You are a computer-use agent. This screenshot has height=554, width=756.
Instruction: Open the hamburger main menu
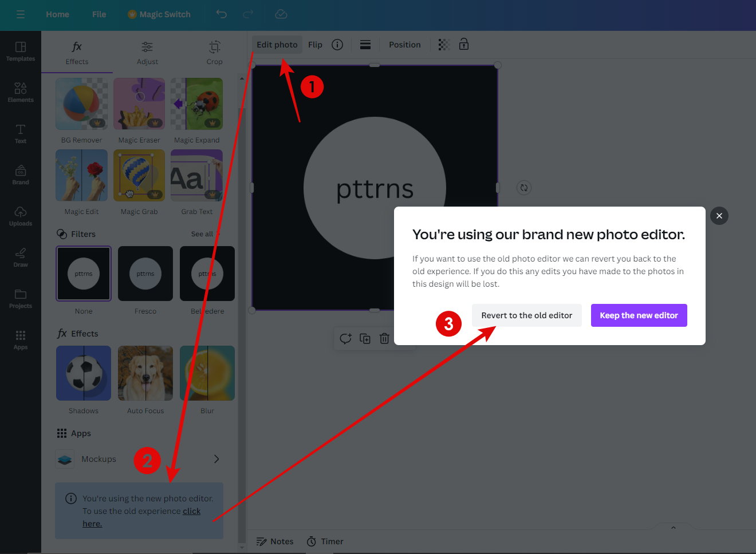(21, 14)
